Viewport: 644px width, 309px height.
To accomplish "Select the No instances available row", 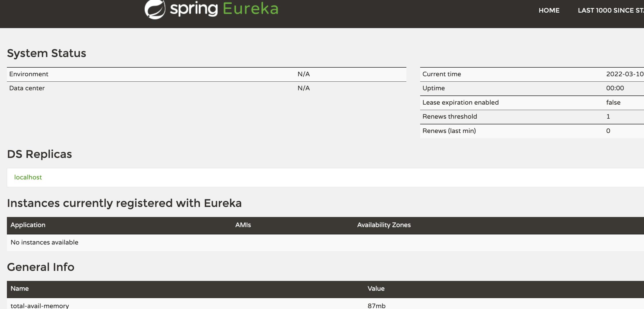I will (325, 242).
